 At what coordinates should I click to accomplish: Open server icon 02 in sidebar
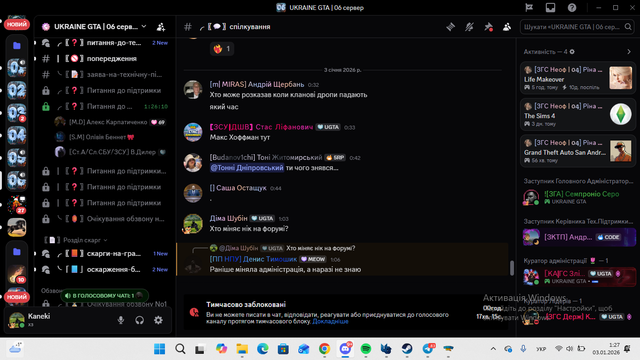(16, 90)
